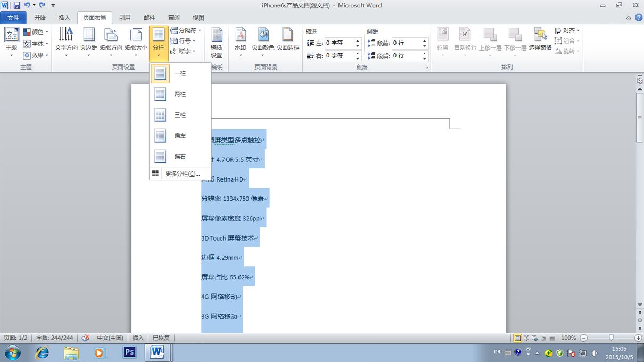Viewport: 644px width, 362px height.
Task: Click the 页边距 margins icon
Action: [89, 35]
